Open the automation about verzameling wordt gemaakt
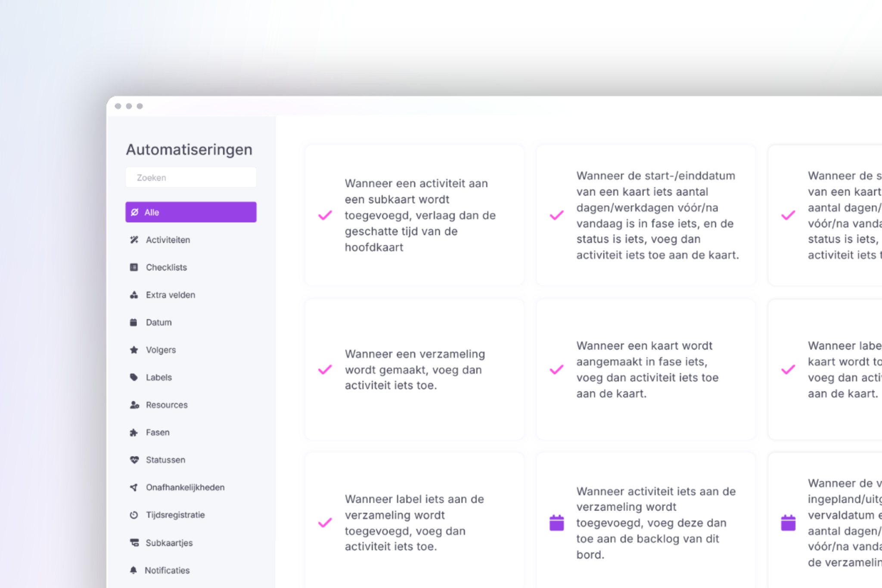This screenshot has width=882, height=588. coord(414,369)
